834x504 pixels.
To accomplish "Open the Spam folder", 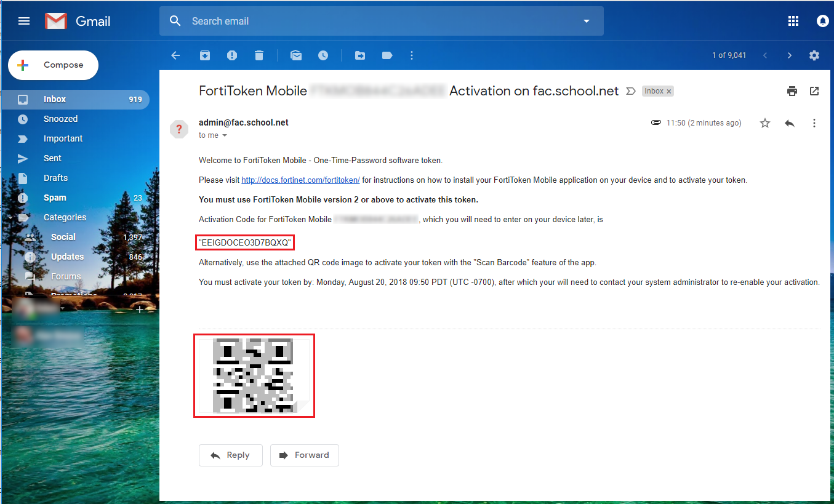I will [75, 198].
